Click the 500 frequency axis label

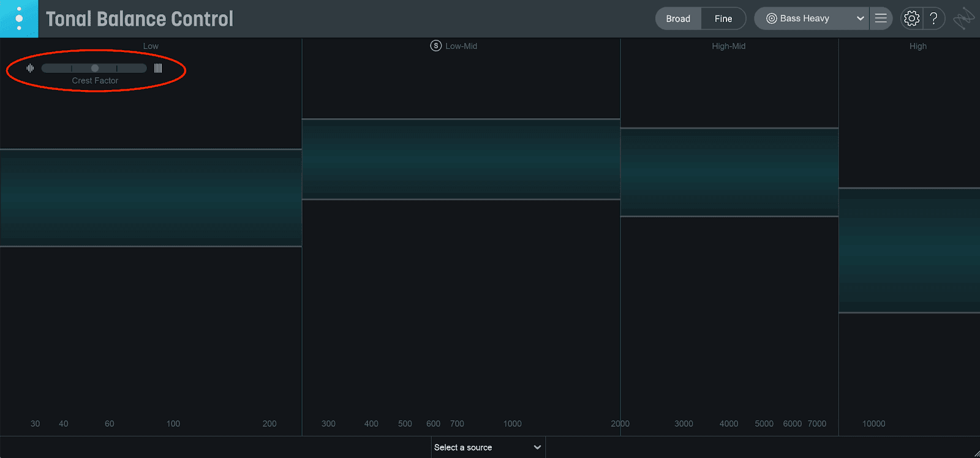405,424
